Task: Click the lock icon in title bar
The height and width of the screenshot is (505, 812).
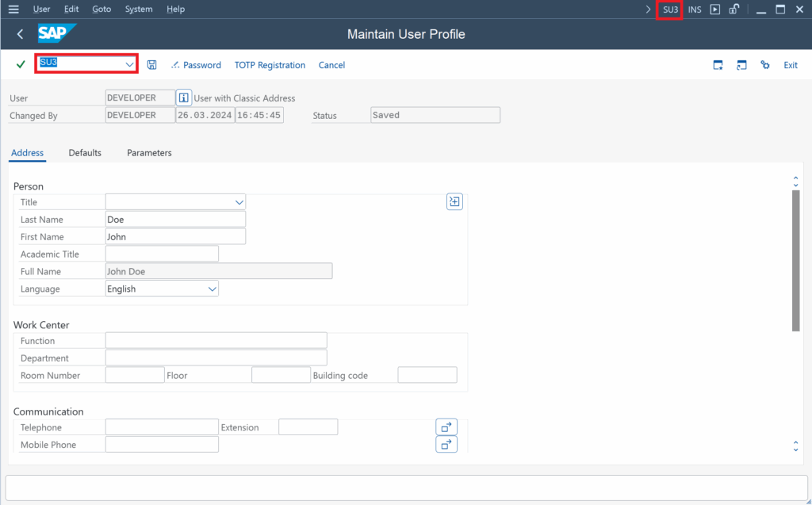Action: pos(734,10)
